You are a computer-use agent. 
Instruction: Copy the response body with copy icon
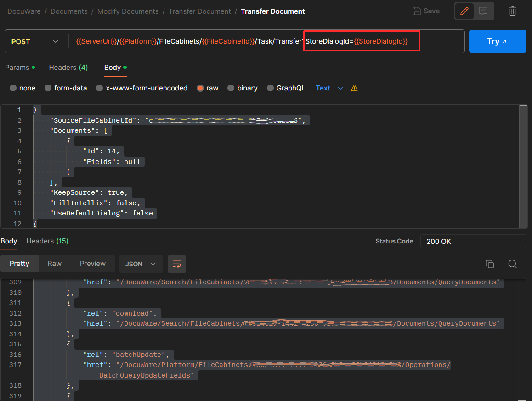coord(490,264)
